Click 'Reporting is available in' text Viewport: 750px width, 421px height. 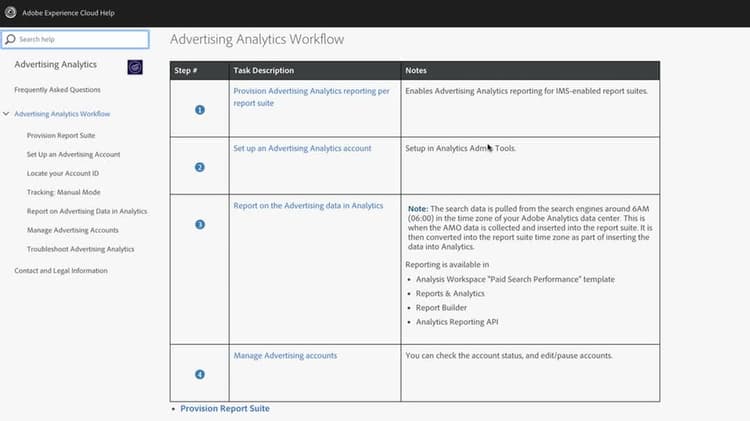point(447,265)
